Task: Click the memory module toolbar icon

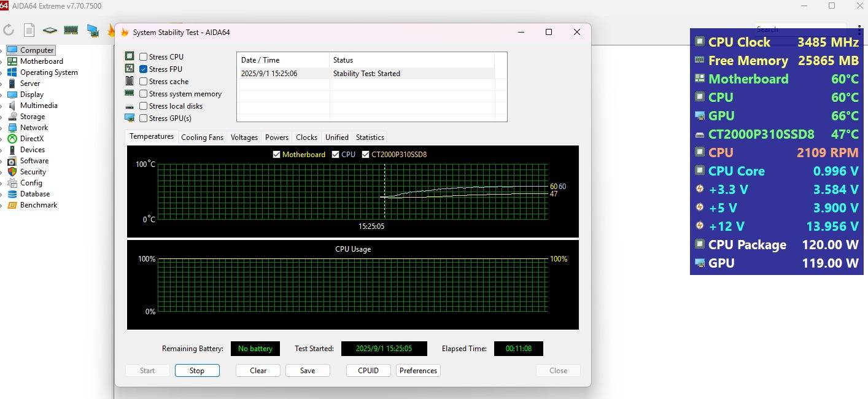Action: click(71, 30)
